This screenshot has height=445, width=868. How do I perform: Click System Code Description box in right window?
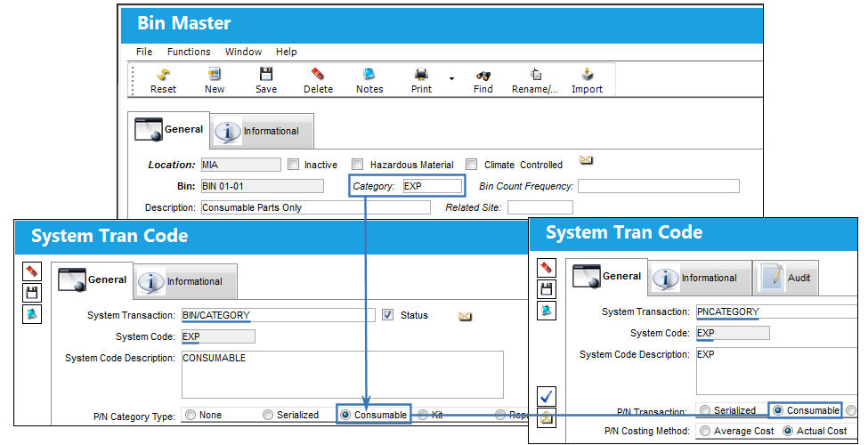776,371
